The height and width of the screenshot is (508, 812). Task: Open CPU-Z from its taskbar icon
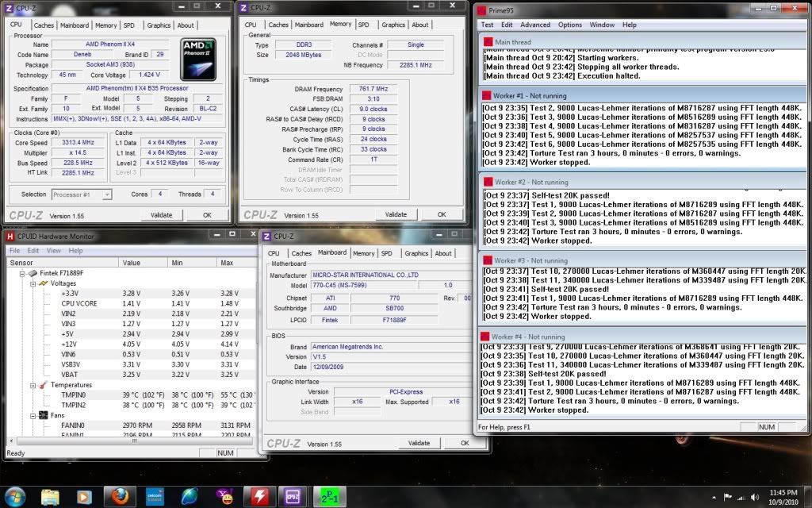pyautogui.click(x=291, y=495)
